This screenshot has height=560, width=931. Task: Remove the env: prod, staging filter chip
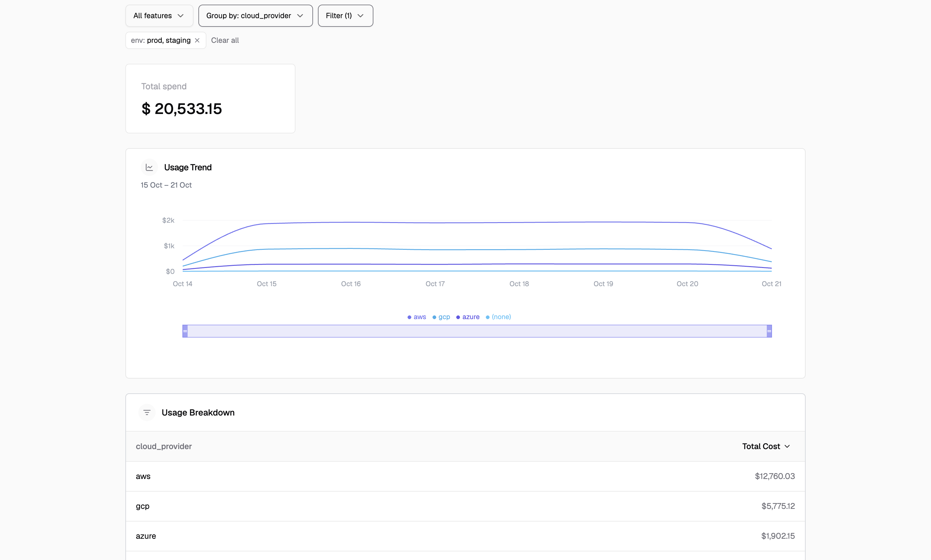(197, 40)
